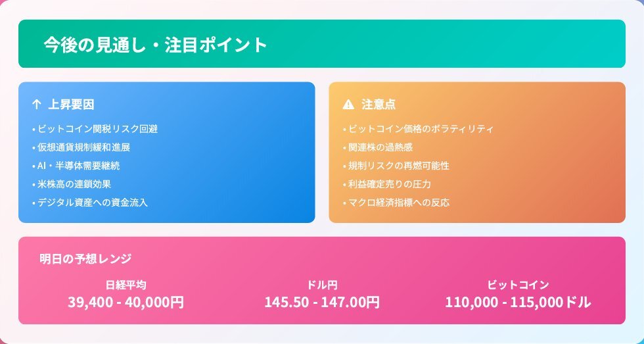Click the warning triangle icon beside 注意点
Viewport: 644px width, 344px height.
(x=348, y=105)
